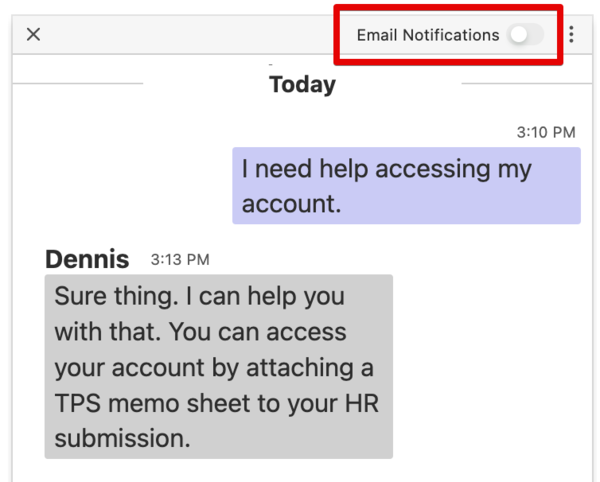Close the chat panel with the X icon
600x482 pixels.
(x=33, y=34)
